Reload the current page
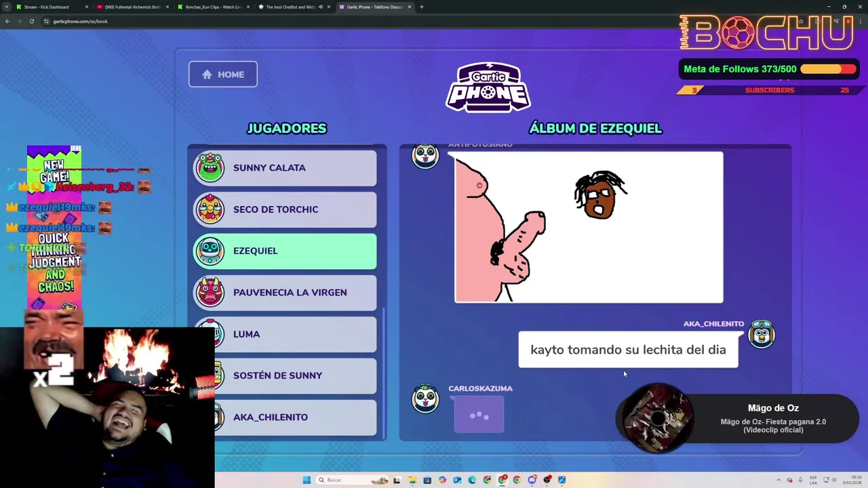Screen dimensions: 868x488 pos(32,21)
